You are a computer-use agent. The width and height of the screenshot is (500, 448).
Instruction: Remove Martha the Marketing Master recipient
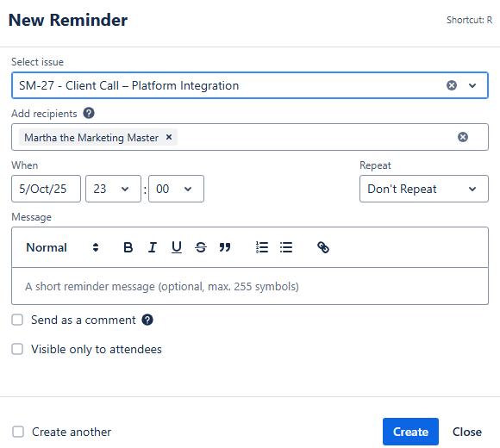(169, 137)
